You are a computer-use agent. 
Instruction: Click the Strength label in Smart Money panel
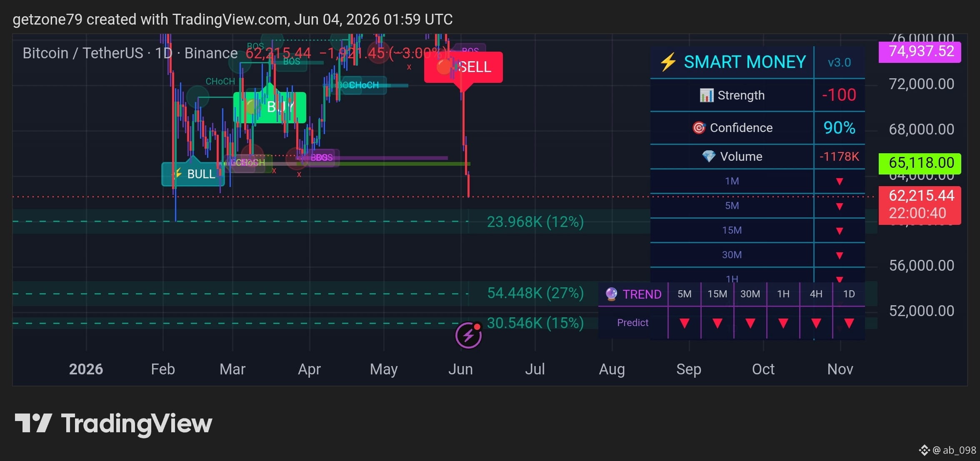[x=741, y=95]
